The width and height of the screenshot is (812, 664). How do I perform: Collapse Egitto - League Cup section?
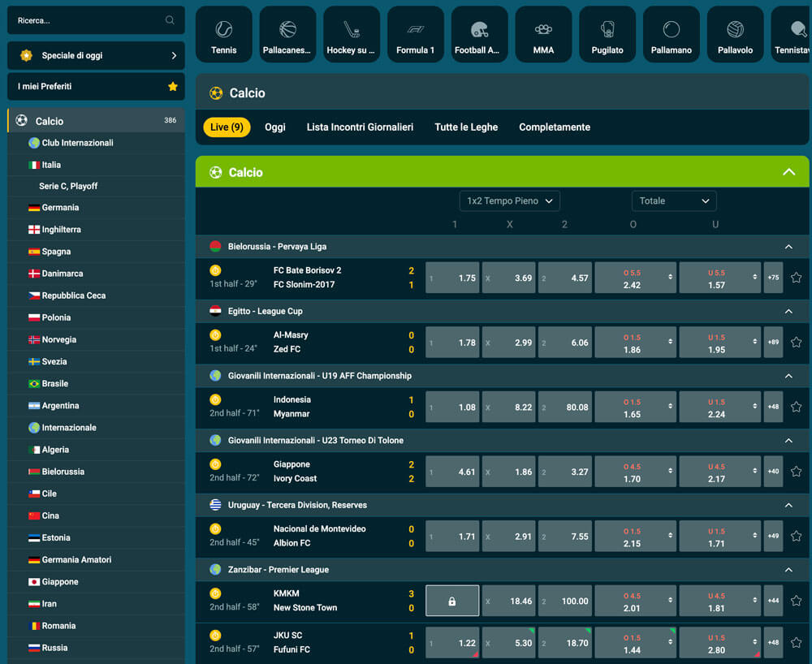coord(788,312)
